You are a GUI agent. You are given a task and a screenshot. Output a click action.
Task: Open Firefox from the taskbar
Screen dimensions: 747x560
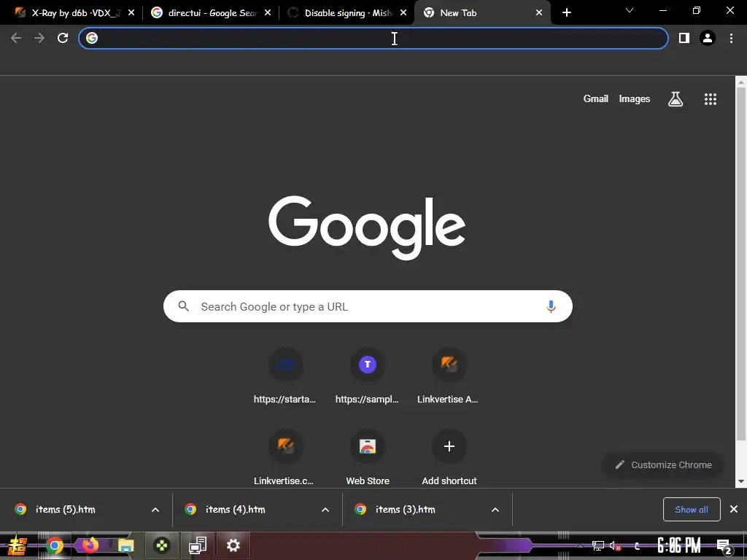click(90, 545)
